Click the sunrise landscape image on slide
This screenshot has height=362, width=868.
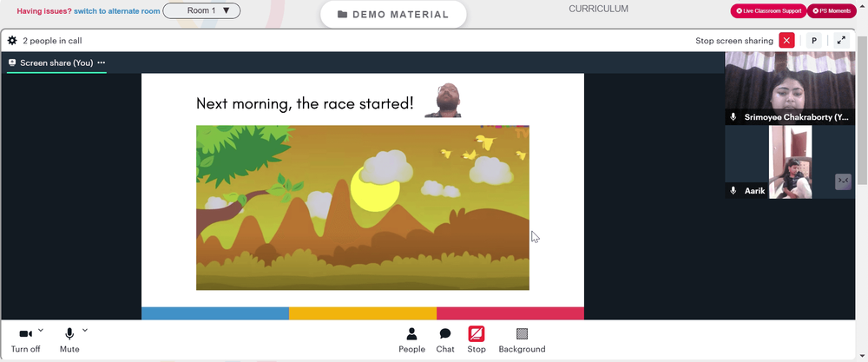point(363,207)
